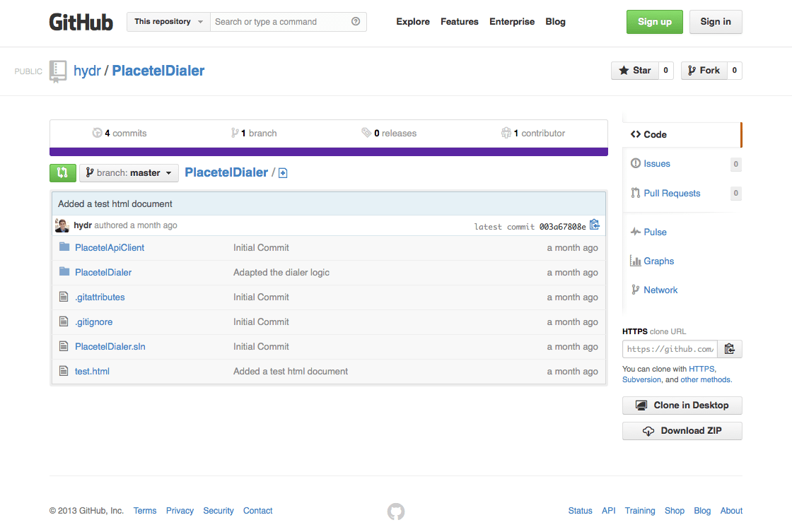Click the Pull Requests icon in sidebar

636,193
